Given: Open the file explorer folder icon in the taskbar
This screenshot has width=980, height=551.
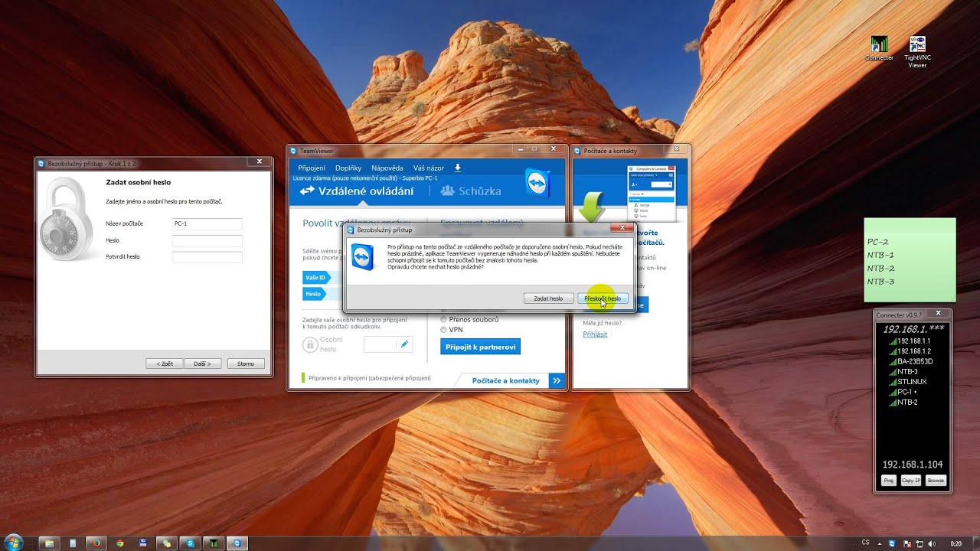Looking at the screenshot, I should click(47, 543).
